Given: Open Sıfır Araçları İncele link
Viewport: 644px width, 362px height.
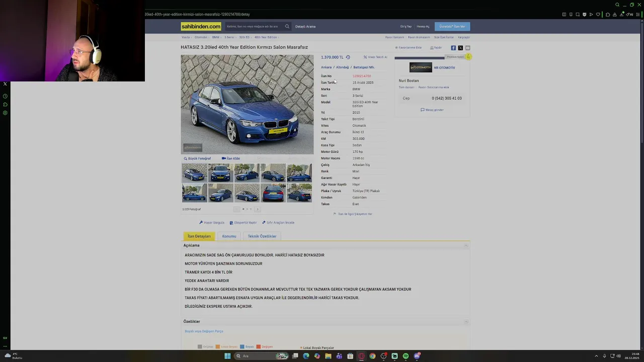Looking at the screenshot, I should tap(278, 223).
